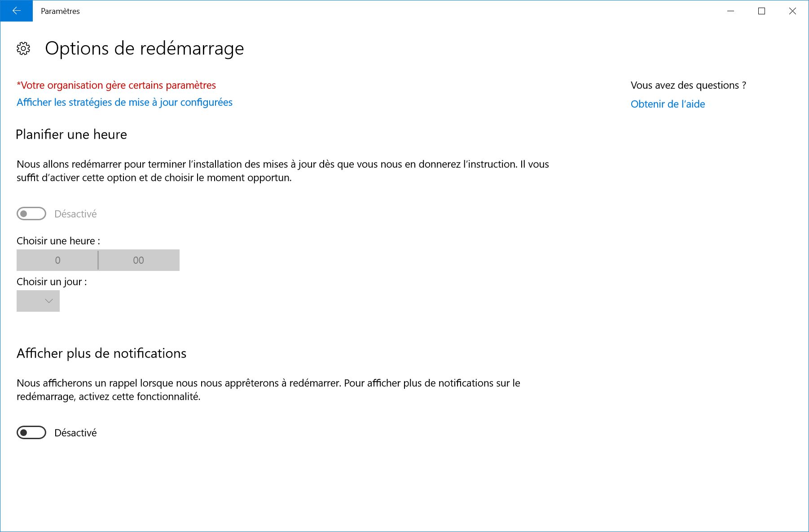Click the Paramètres window title
The width and height of the screenshot is (809, 532).
point(60,11)
